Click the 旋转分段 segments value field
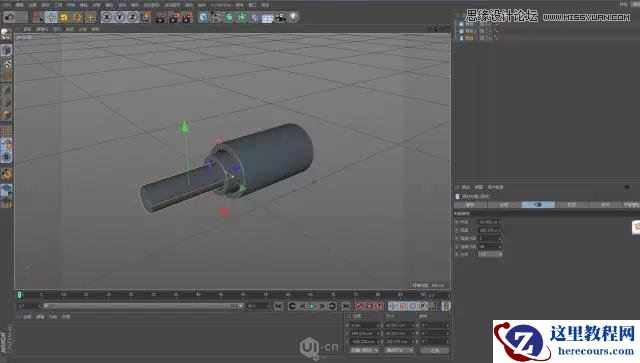Image resolution: width=640 pixels, height=363 pixels. point(489,246)
